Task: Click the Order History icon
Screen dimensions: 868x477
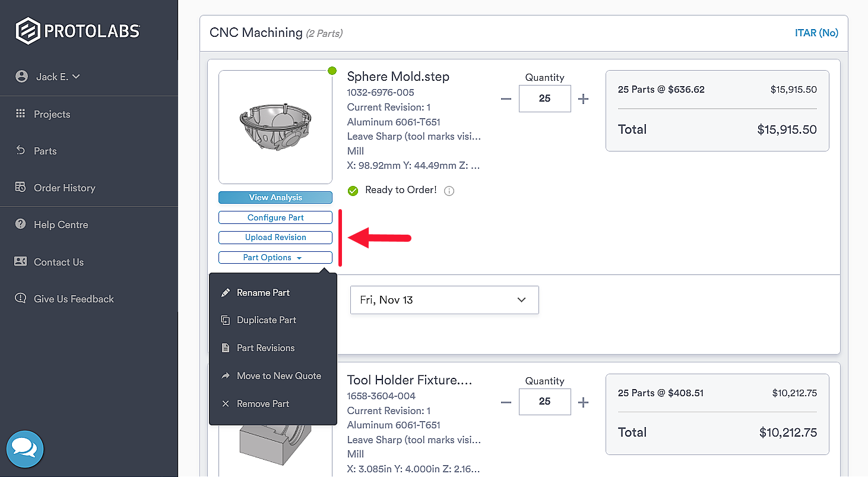Action: coord(21,187)
